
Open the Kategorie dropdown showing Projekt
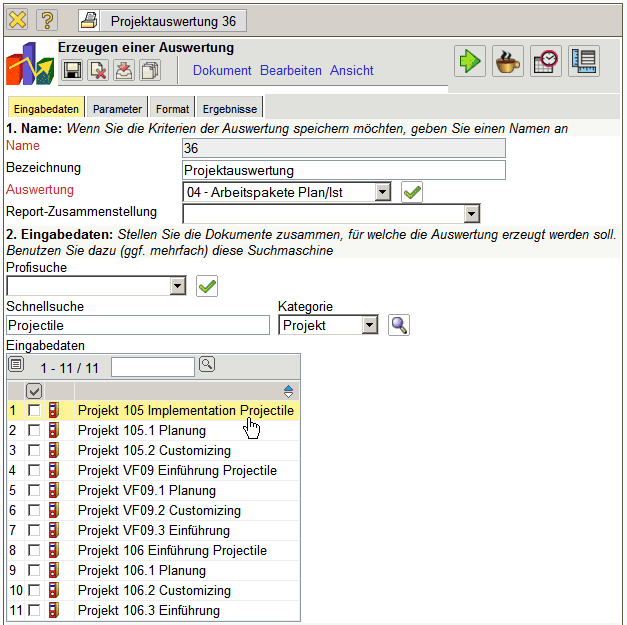369,325
